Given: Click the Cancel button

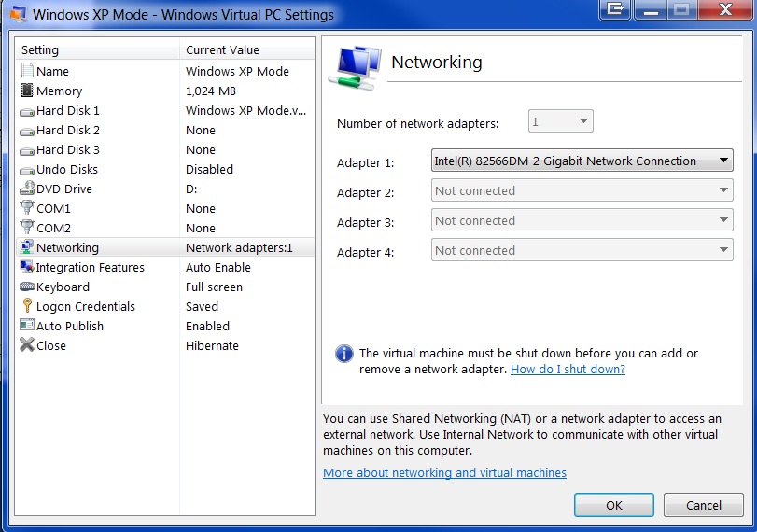Looking at the screenshot, I should (704, 506).
